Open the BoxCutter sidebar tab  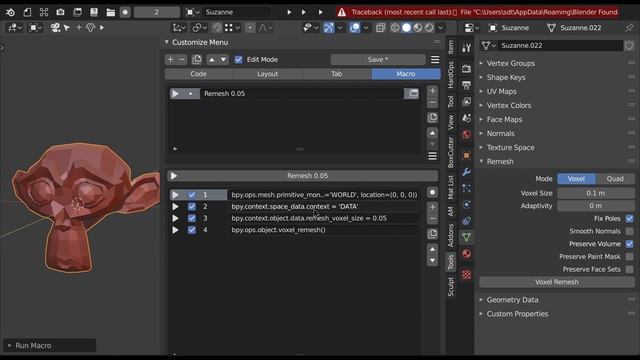click(451, 152)
